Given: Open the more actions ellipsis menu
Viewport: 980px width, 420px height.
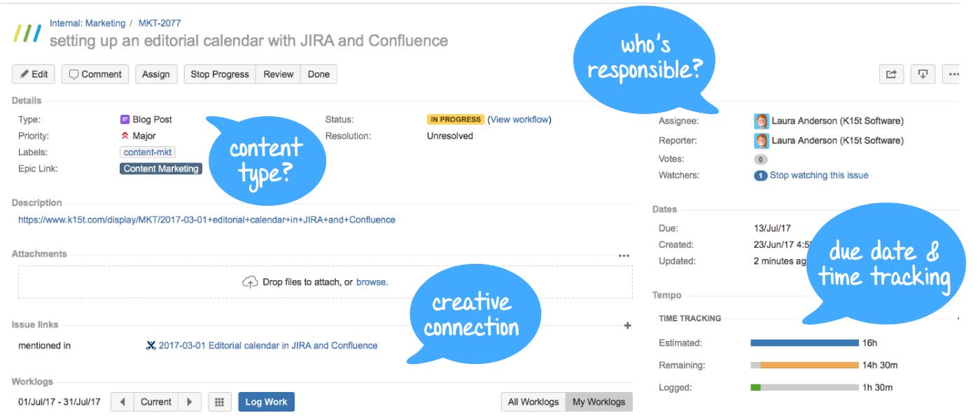Looking at the screenshot, I should (x=952, y=74).
